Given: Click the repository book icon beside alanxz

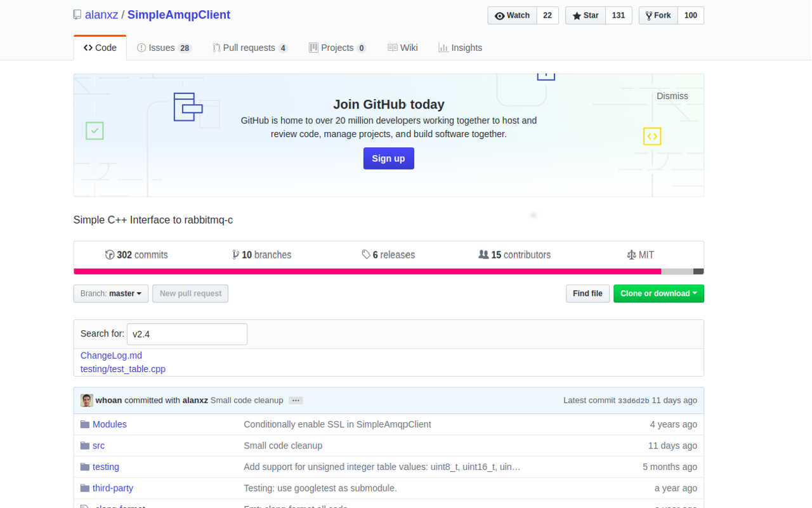Looking at the screenshot, I should tap(77, 15).
